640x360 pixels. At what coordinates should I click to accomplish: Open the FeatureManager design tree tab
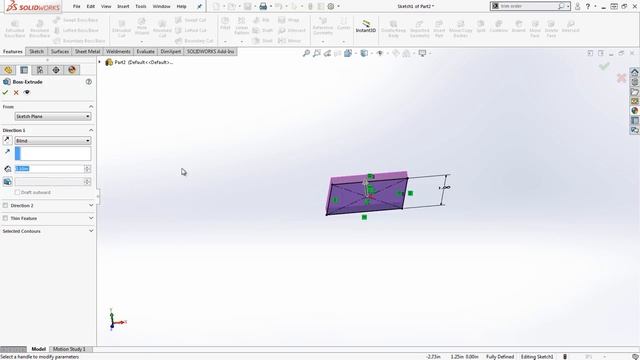click(8, 70)
